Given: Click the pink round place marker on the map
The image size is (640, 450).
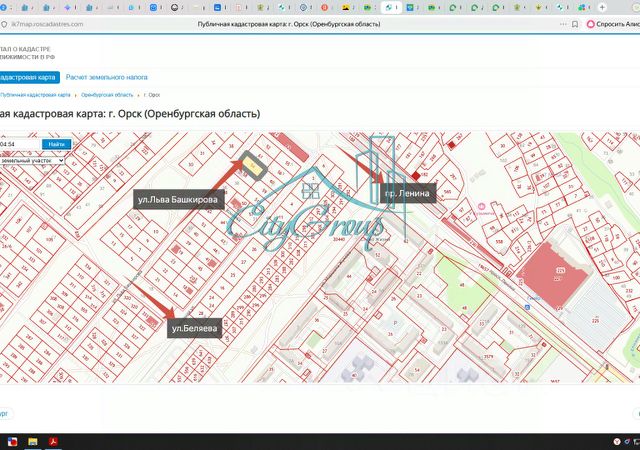Looking at the screenshot, I should coord(482,207).
